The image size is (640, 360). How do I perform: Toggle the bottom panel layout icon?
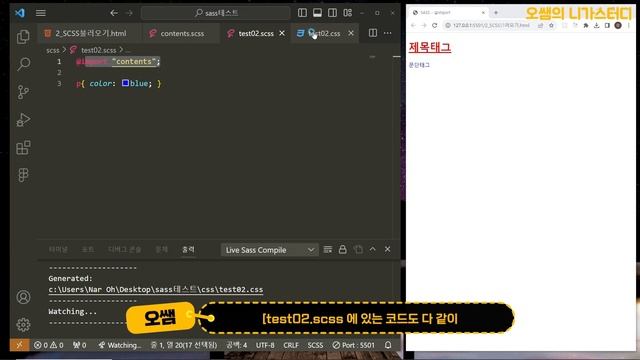click(317, 13)
